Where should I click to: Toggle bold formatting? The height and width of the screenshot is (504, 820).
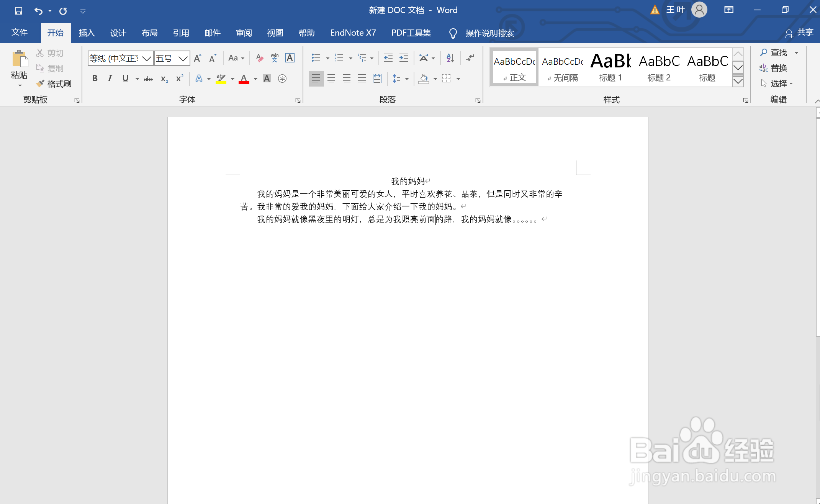(x=95, y=78)
